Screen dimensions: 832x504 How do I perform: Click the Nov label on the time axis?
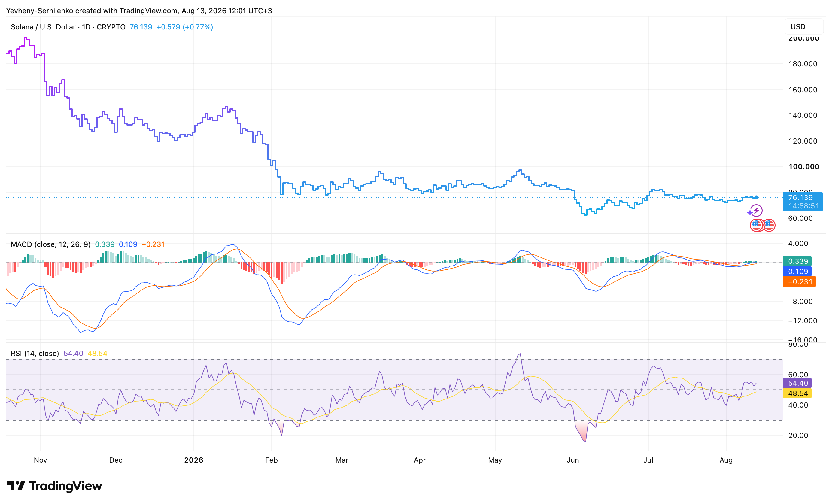click(41, 460)
